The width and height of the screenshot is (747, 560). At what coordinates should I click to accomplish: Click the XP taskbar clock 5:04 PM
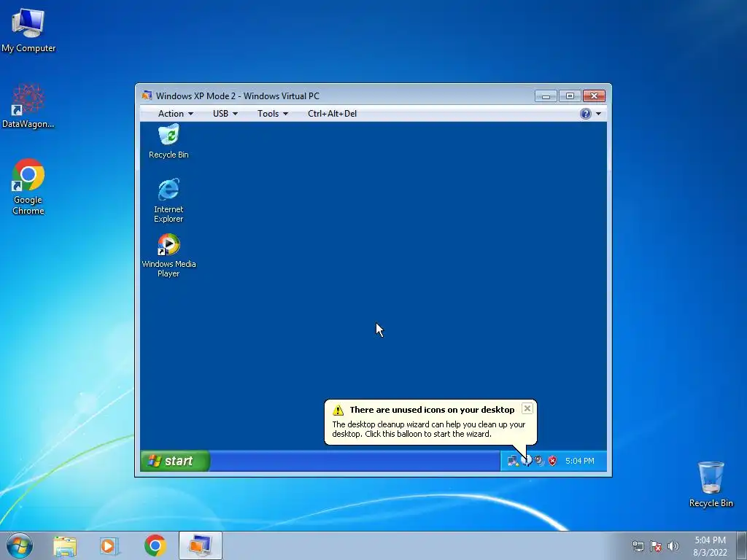coord(580,461)
